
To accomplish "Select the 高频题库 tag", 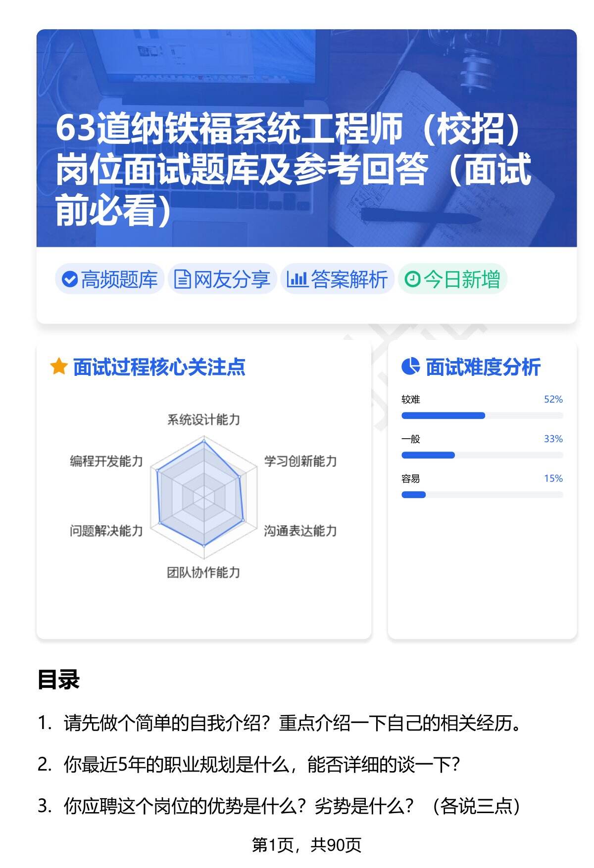I will 109,279.
